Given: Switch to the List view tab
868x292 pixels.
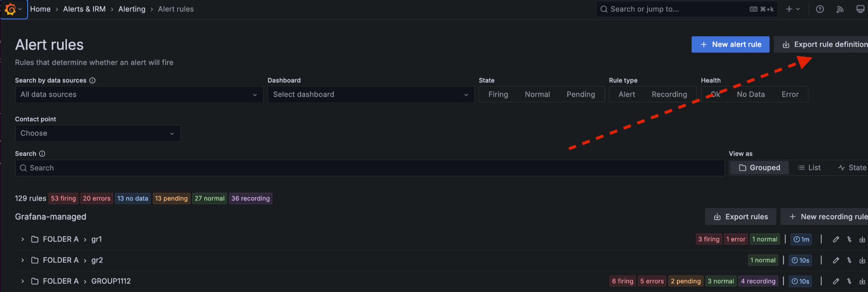Looking at the screenshot, I should coord(809,168).
